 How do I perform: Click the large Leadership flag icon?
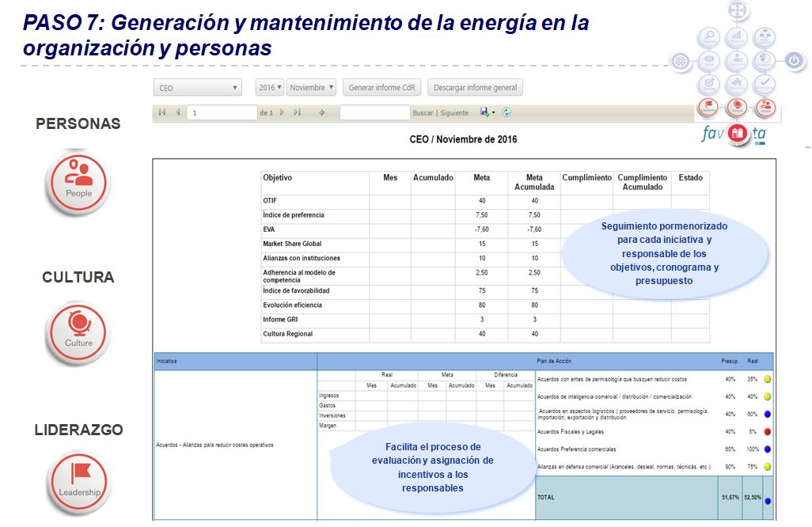[x=78, y=483]
